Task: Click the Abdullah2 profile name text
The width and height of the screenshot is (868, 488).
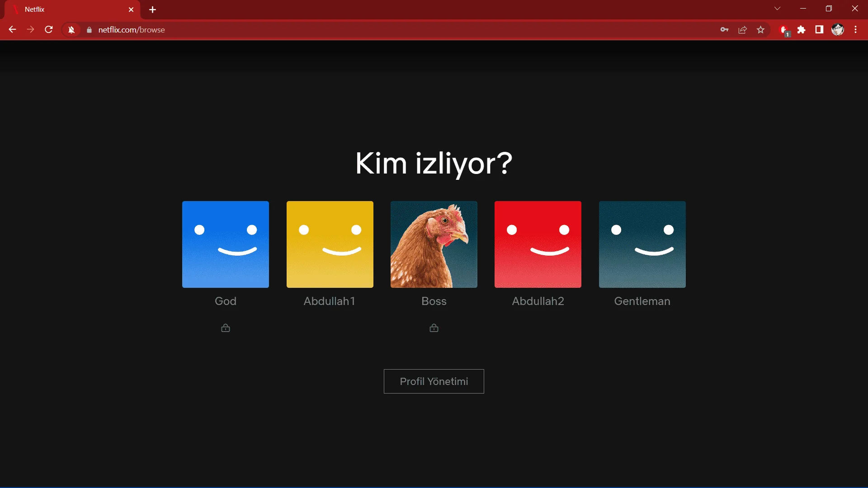Action: (x=538, y=301)
